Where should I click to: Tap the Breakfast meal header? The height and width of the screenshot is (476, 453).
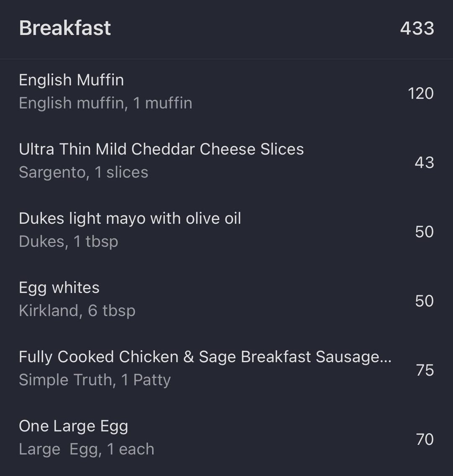point(65,28)
